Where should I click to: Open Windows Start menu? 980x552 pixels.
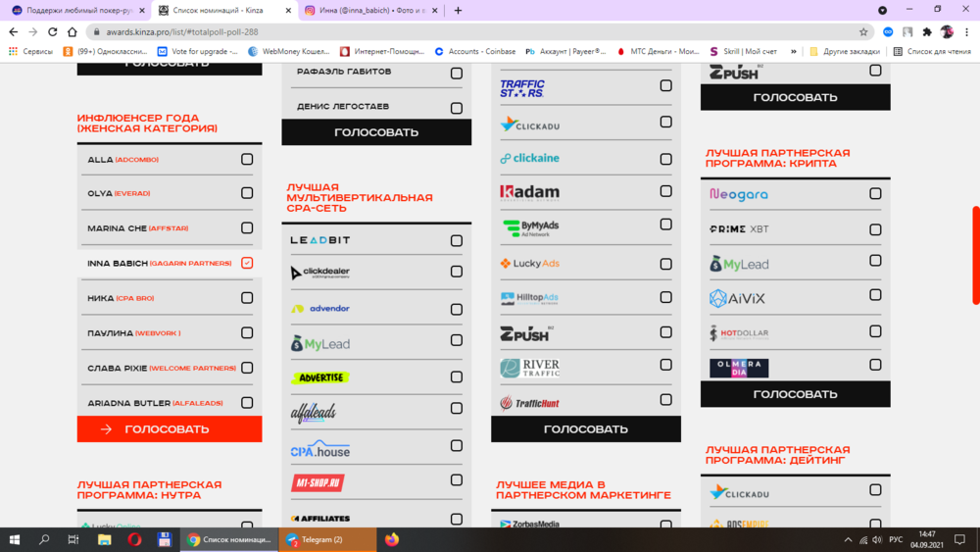point(15,539)
